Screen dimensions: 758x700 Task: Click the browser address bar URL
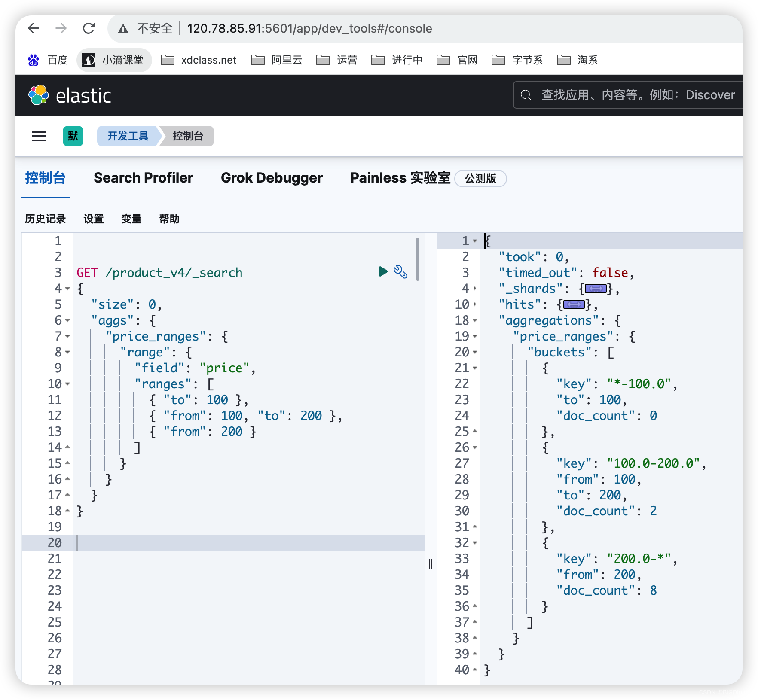point(309,29)
